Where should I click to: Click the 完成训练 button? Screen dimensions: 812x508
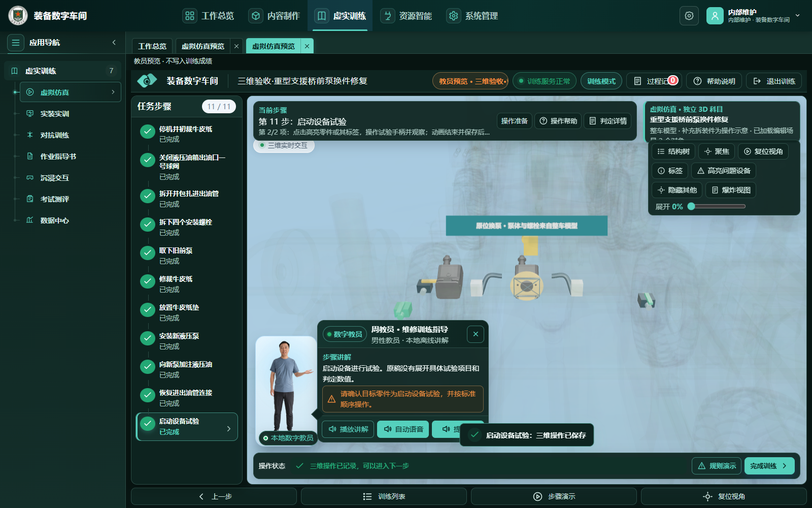[769, 466]
